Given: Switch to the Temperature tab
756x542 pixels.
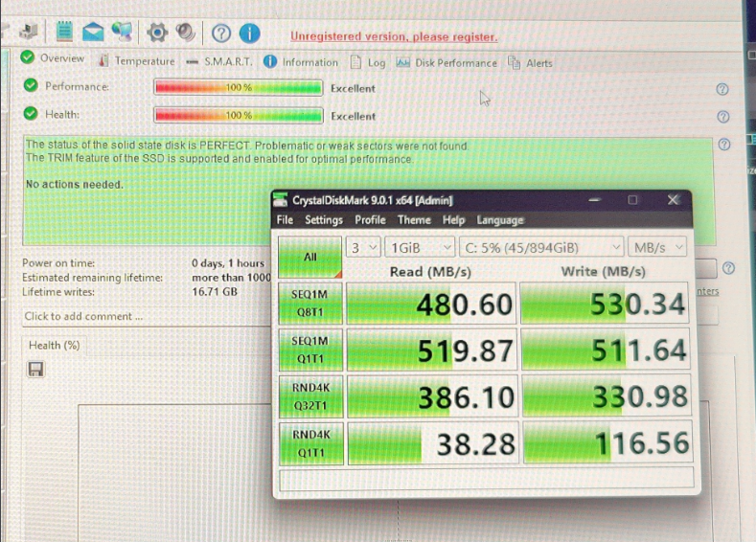Looking at the screenshot, I should click(x=136, y=61).
